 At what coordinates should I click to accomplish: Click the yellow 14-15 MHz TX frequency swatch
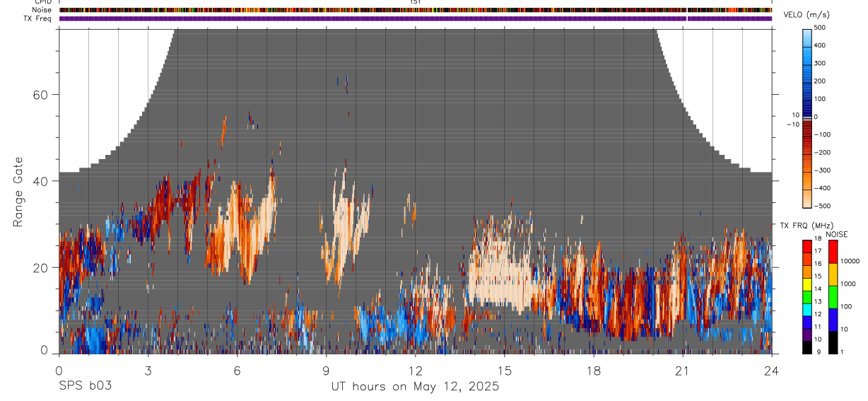(x=807, y=284)
